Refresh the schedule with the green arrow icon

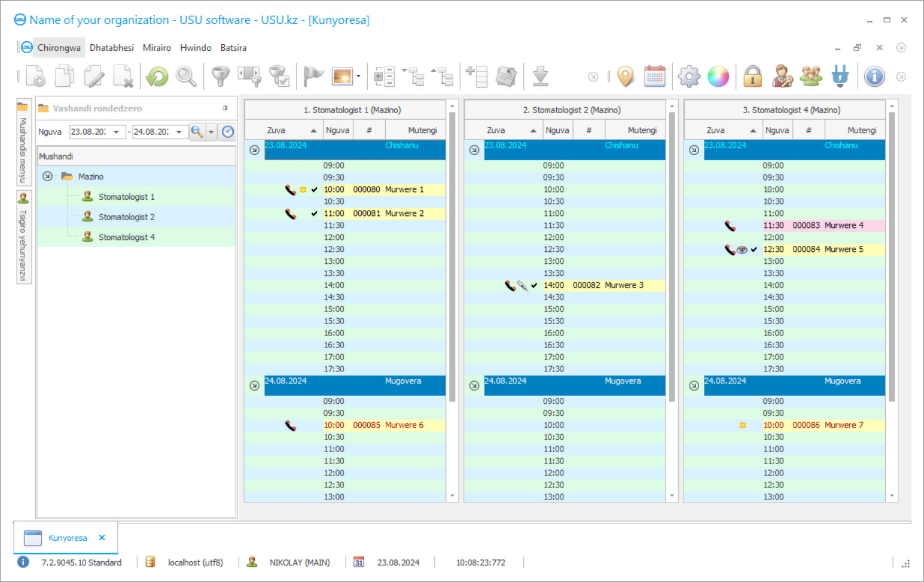(x=156, y=76)
